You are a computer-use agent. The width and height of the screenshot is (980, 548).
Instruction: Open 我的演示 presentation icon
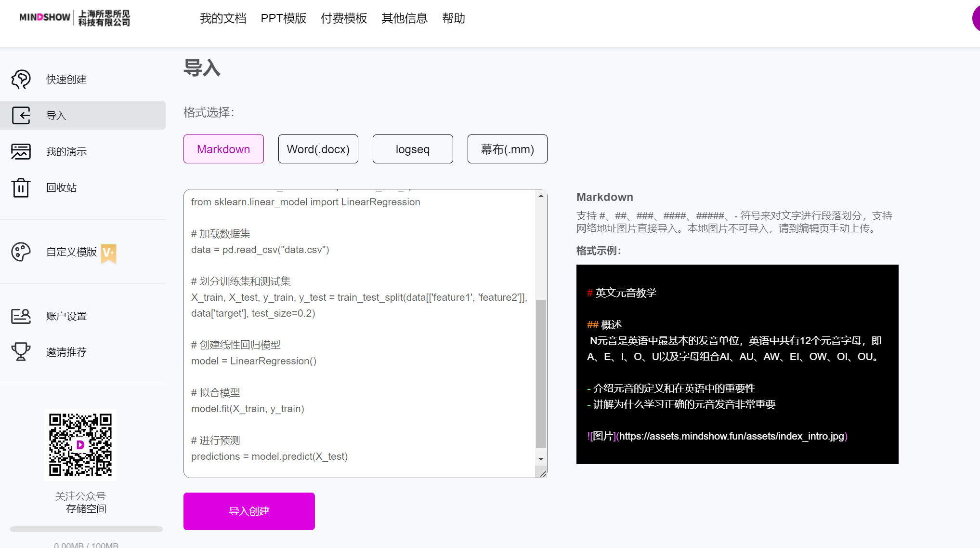coord(20,151)
